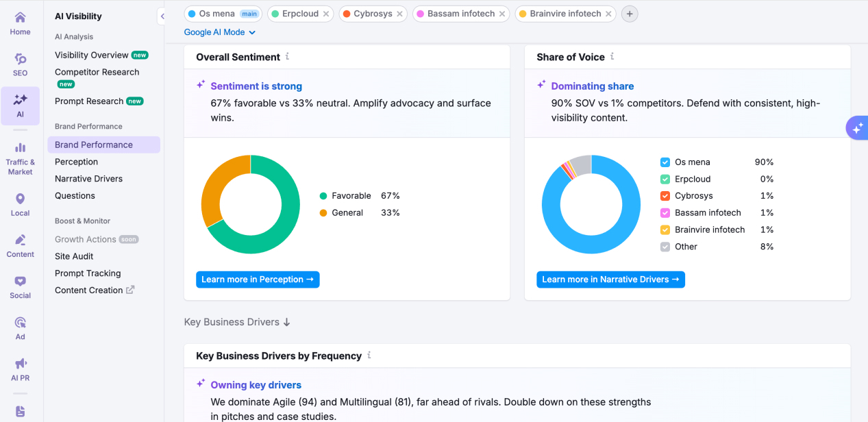Open the AI PR megaphone icon
The width and height of the screenshot is (868, 422).
pyautogui.click(x=20, y=364)
